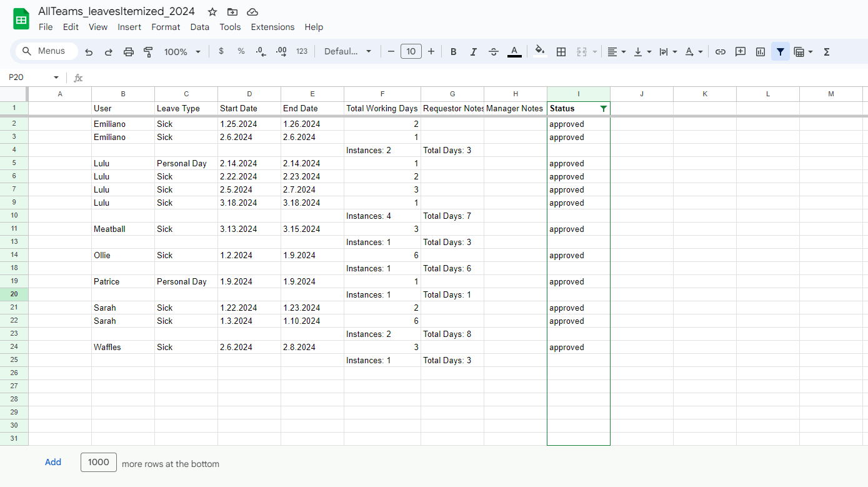Click the Undo arrow

(x=89, y=52)
